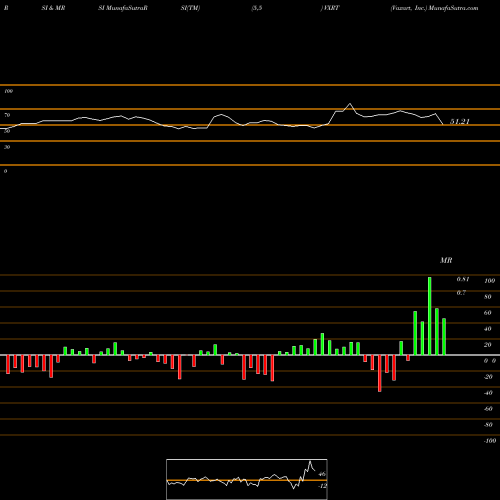Click the 46 value in the mini chart
This screenshot has width=500, height=500.
pyautogui.click(x=322, y=474)
